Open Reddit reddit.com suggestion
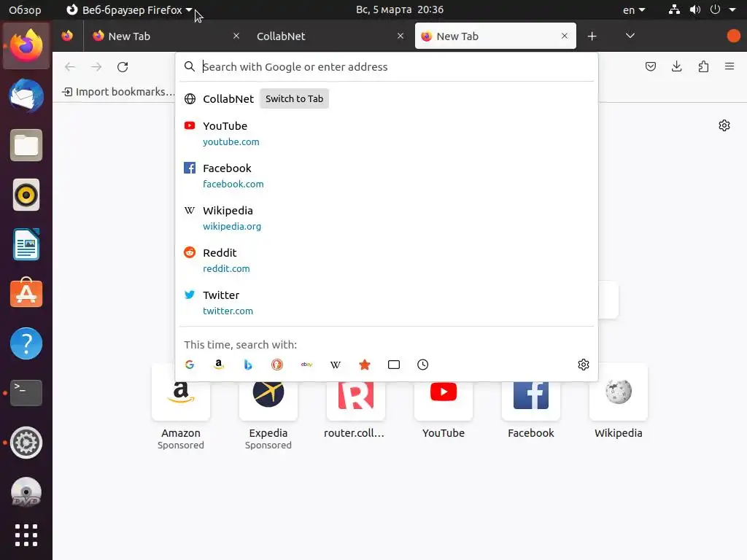747x560 pixels. tap(387, 260)
